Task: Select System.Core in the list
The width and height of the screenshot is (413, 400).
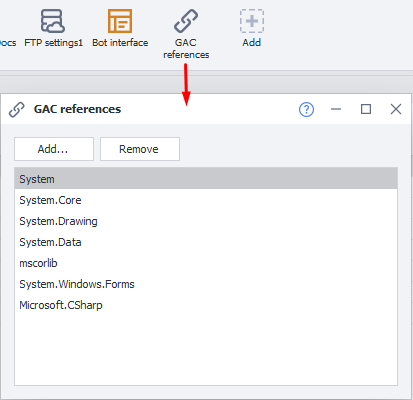Action: [x=206, y=200]
